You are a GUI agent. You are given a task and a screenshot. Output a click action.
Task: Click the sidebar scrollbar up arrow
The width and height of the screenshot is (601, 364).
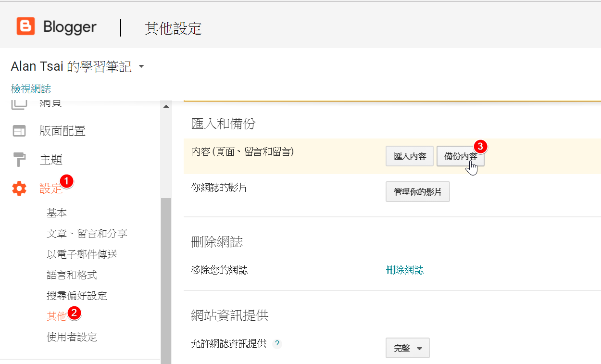click(166, 106)
